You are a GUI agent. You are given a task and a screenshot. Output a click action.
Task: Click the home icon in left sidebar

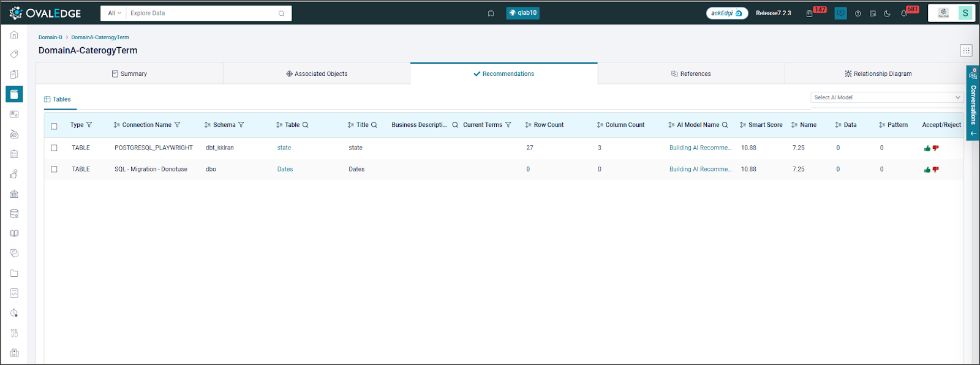[x=14, y=35]
